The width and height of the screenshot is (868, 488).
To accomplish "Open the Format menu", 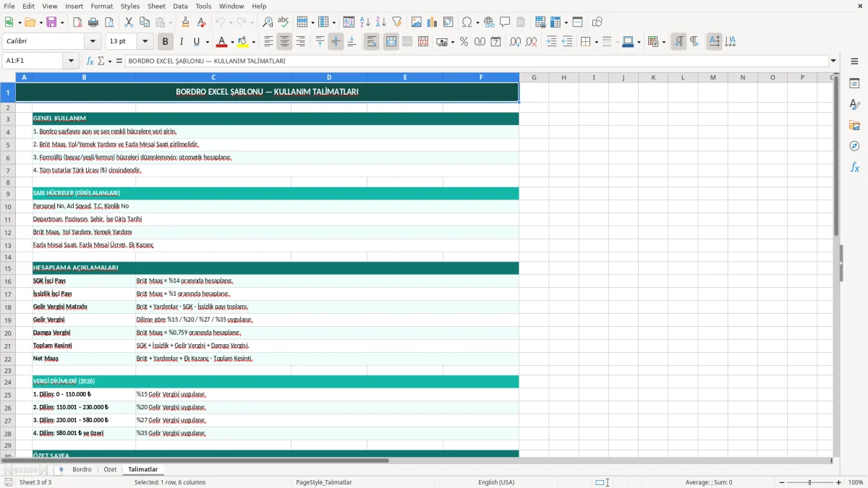I will pyautogui.click(x=101, y=6).
